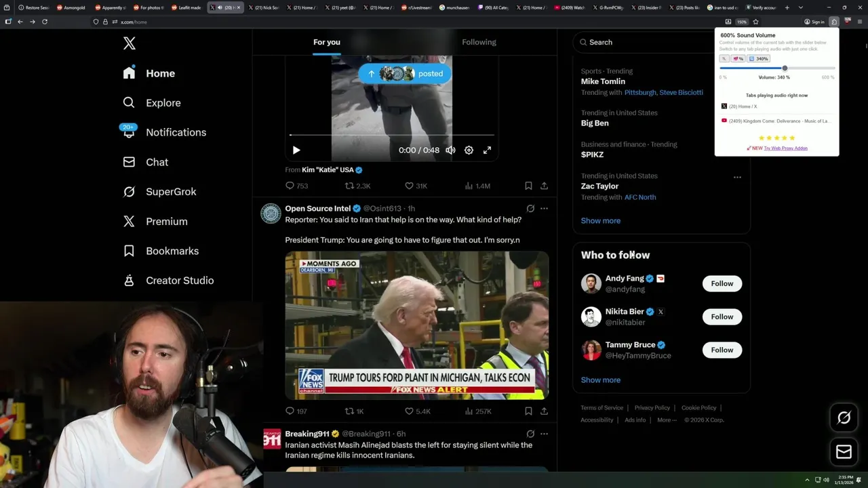View analytics of post with 257K views
This screenshot has height=488, width=868.
coord(478,411)
